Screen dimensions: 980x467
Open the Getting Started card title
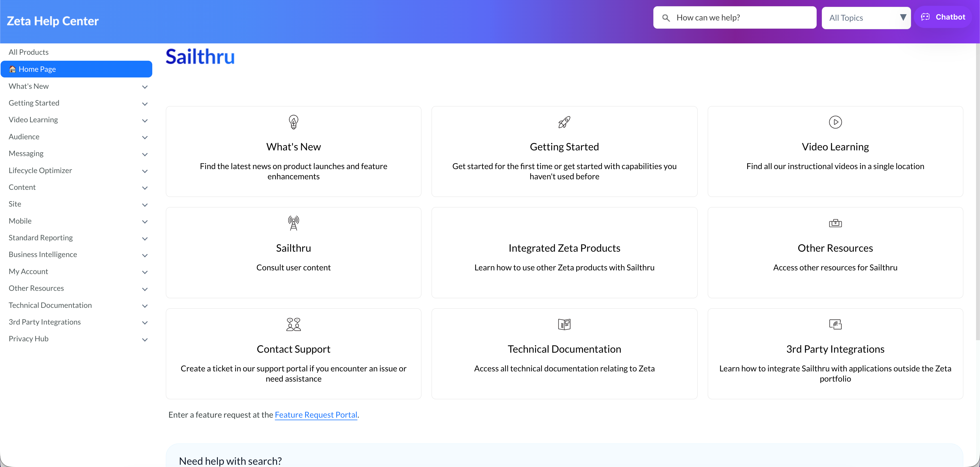tap(564, 147)
